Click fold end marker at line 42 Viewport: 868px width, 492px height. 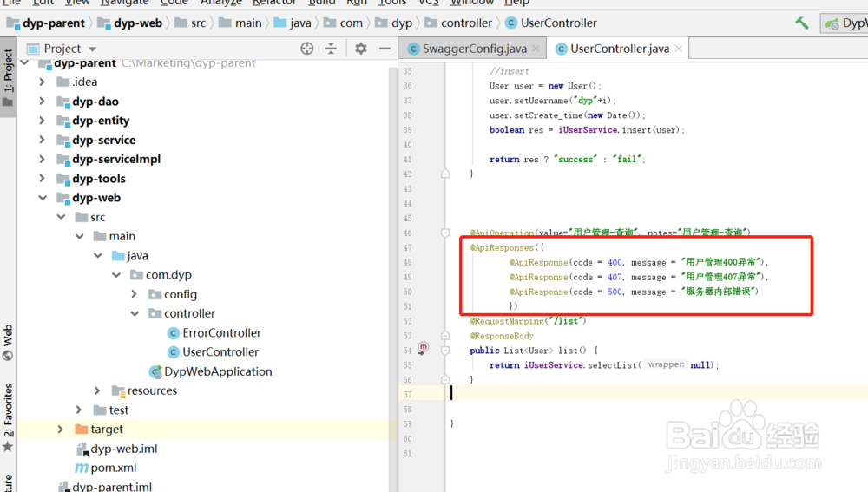[445, 174]
